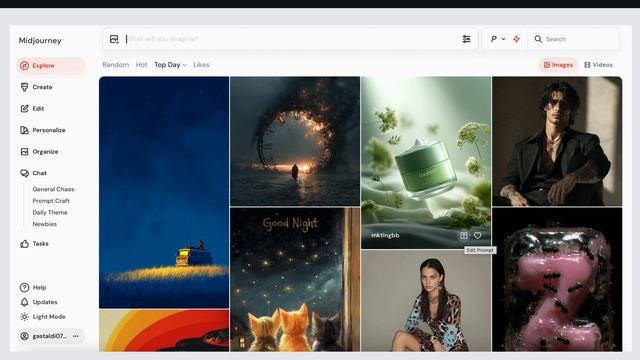Select the Hot tab

pyautogui.click(x=141, y=64)
